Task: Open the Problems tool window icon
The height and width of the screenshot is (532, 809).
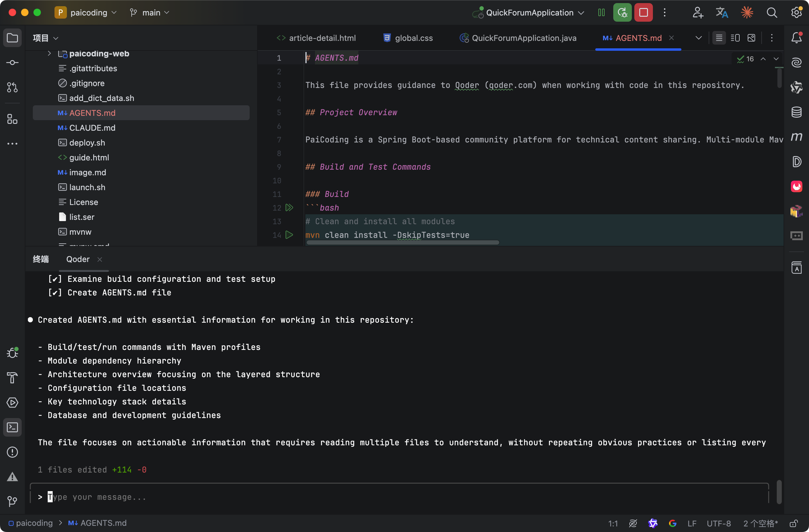Action: click(x=12, y=452)
